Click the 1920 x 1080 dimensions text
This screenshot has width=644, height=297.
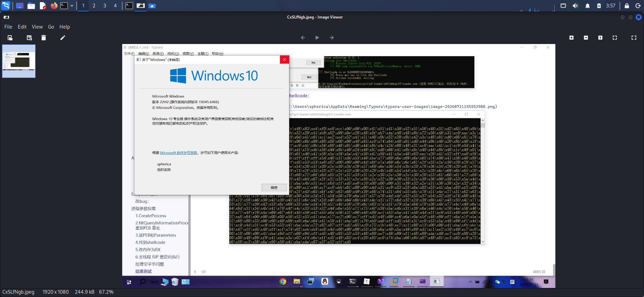tap(56, 292)
